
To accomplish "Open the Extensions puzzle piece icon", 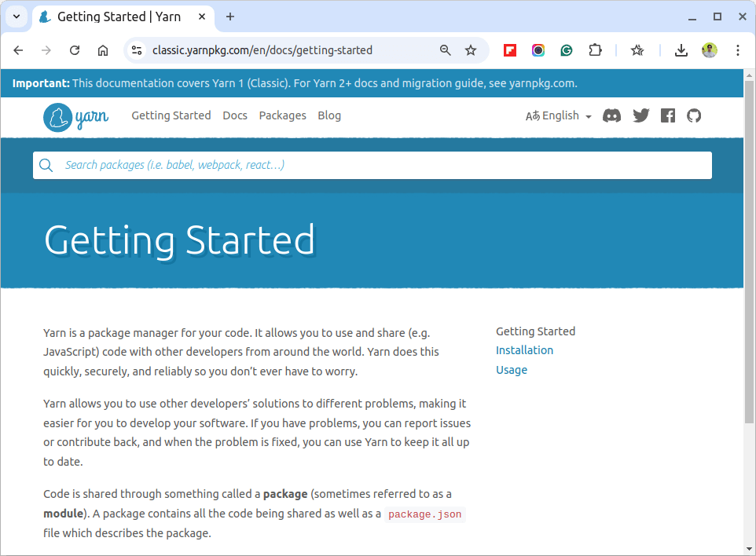I will point(596,50).
